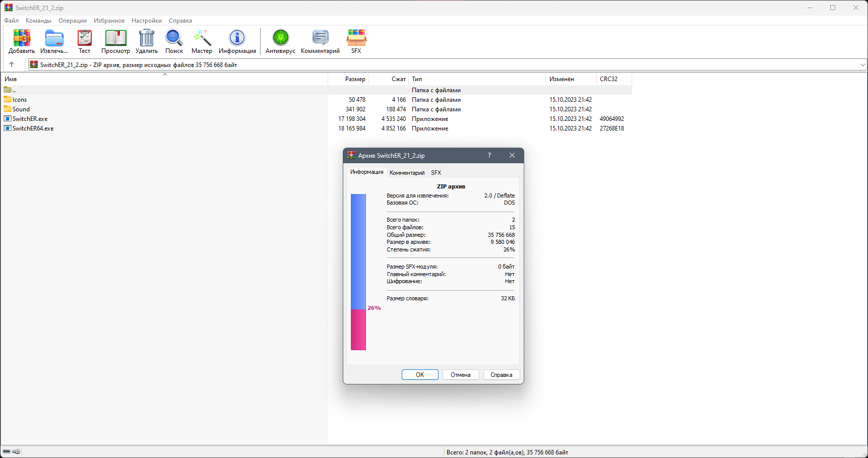Screen dimensions: 868x458
Task: Open the Операции menu
Action: click(x=73, y=21)
